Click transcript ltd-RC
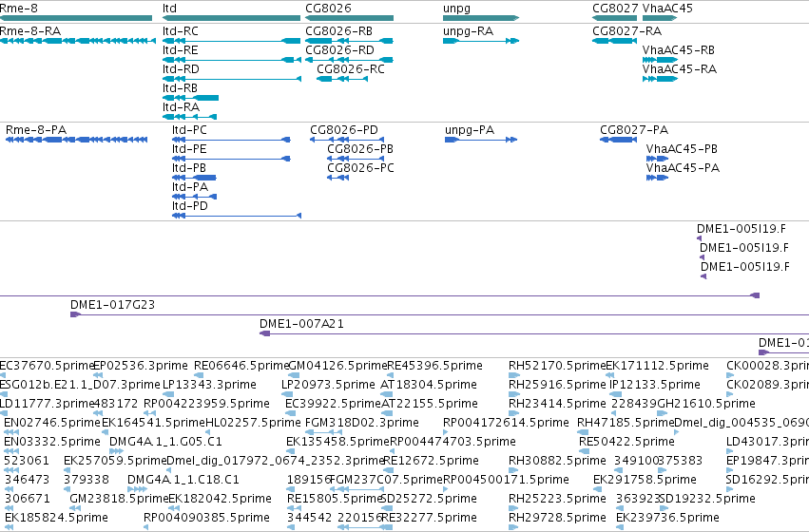The width and height of the screenshot is (809, 532). click(231, 41)
